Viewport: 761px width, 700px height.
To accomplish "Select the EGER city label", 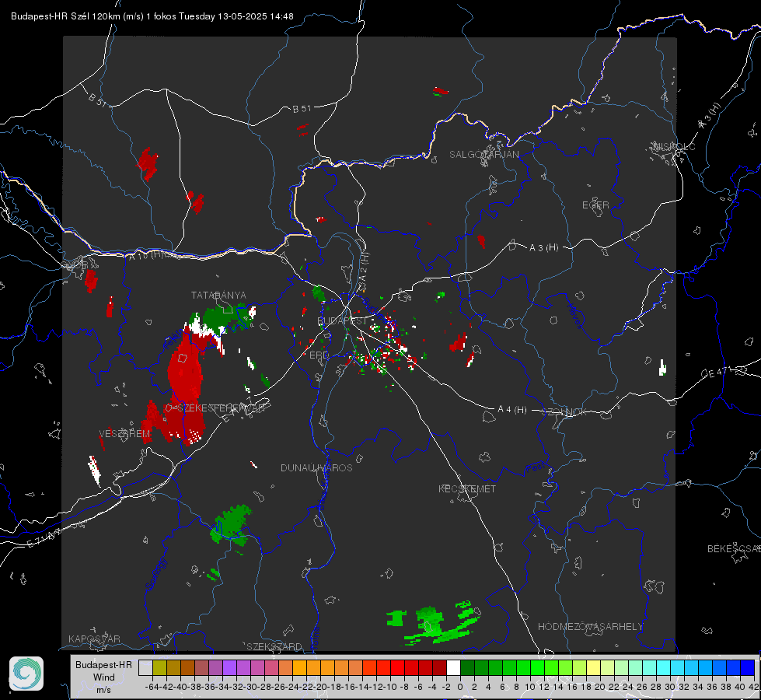I will pyautogui.click(x=595, y=205).
